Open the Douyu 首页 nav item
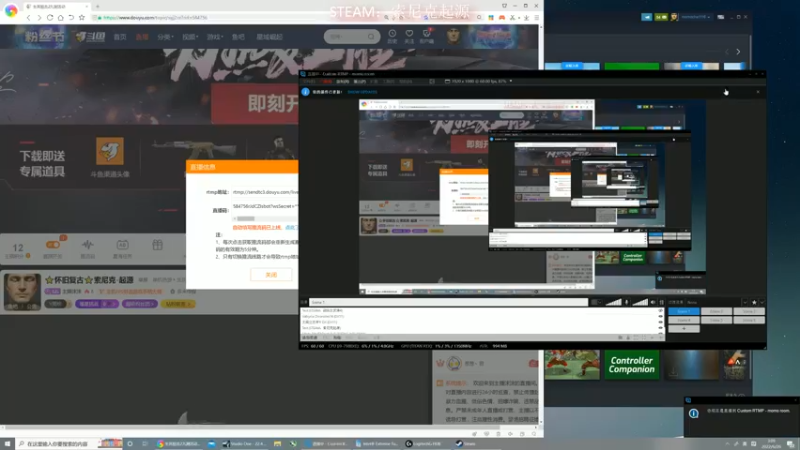 tap(120, 37)
